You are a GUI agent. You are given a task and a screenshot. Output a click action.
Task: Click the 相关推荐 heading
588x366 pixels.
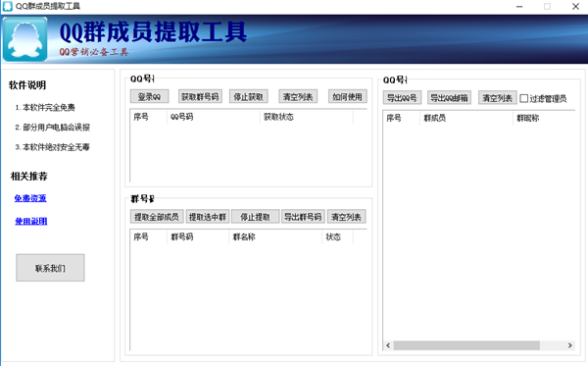[29, 176]
